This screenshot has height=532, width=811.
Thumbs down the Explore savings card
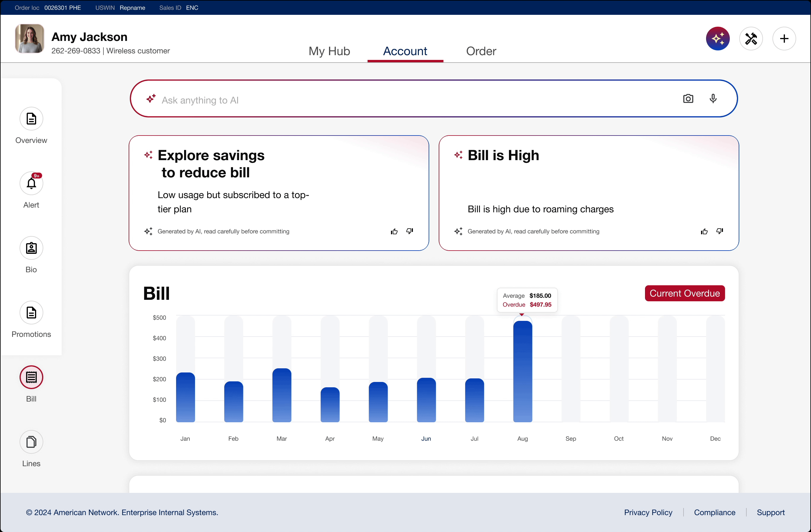click(x=410, y=231)
